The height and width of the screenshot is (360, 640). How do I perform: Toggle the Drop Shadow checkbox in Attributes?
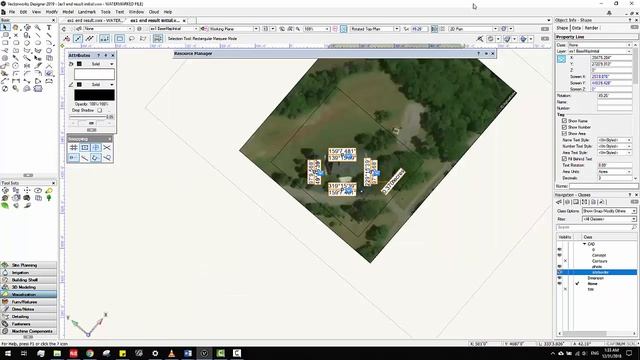coord(100,110)
